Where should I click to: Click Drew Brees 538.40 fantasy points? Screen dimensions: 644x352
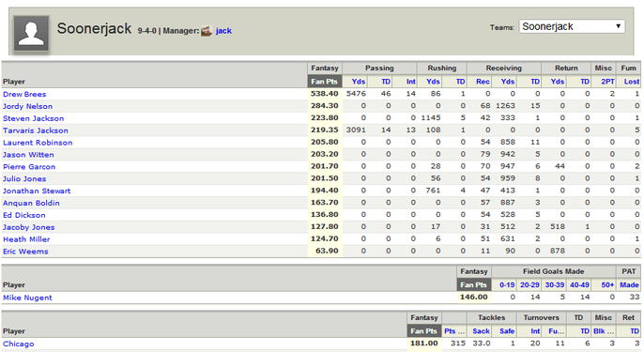[x=325, y=94]
